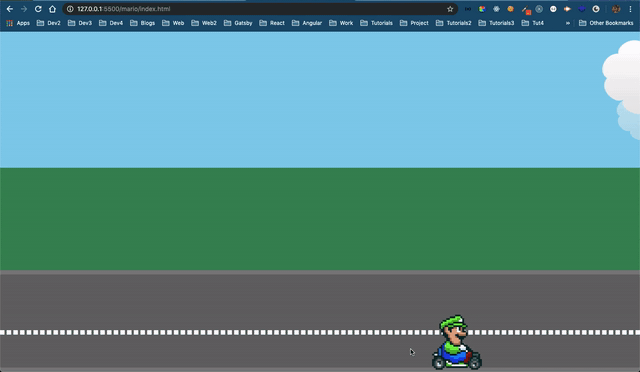The height and width of the screenshot is (372, 640).
Task: Open the grey circular disc extension icon
Action: [x=539, y=9]
